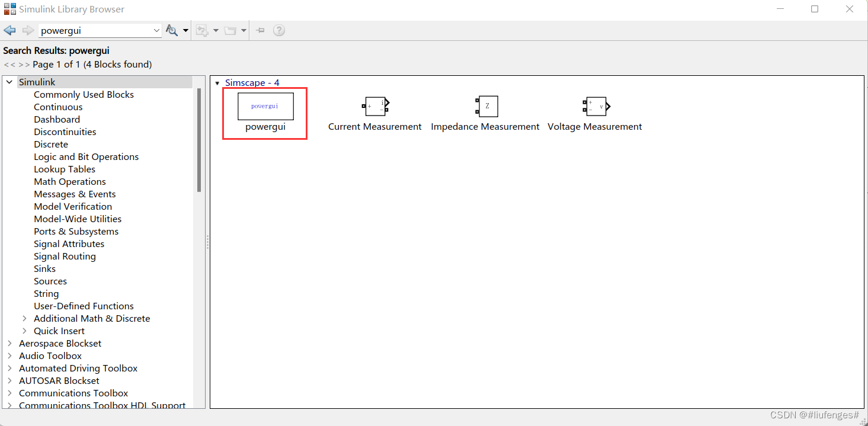
Task: Select the Voltage Measurement block icon
Action: coord(596,107)
